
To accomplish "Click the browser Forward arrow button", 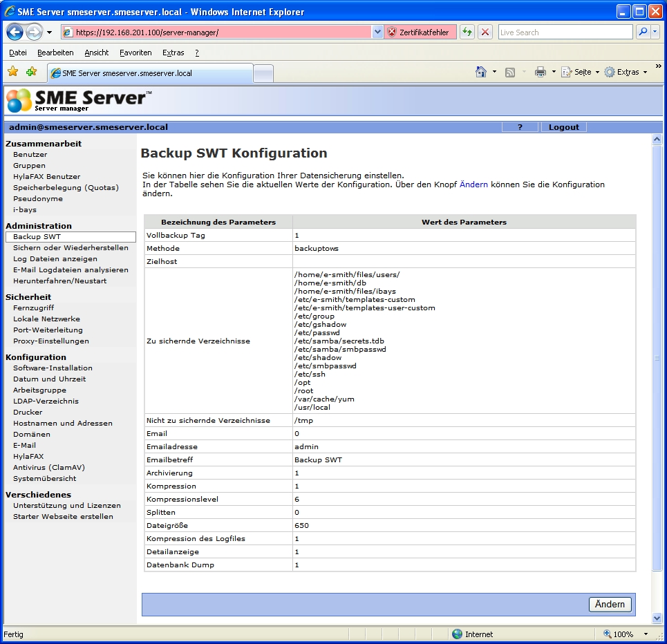I will click(35, 32).
